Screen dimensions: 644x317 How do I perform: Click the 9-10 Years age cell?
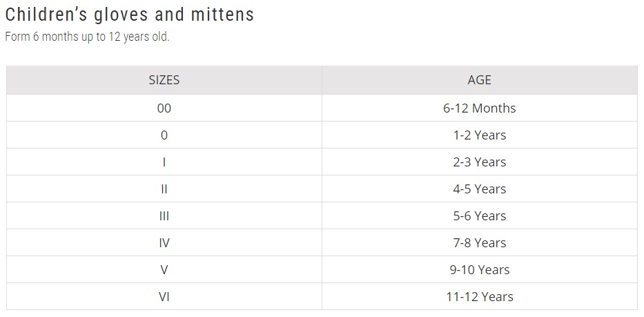click(x=479, y=270)
